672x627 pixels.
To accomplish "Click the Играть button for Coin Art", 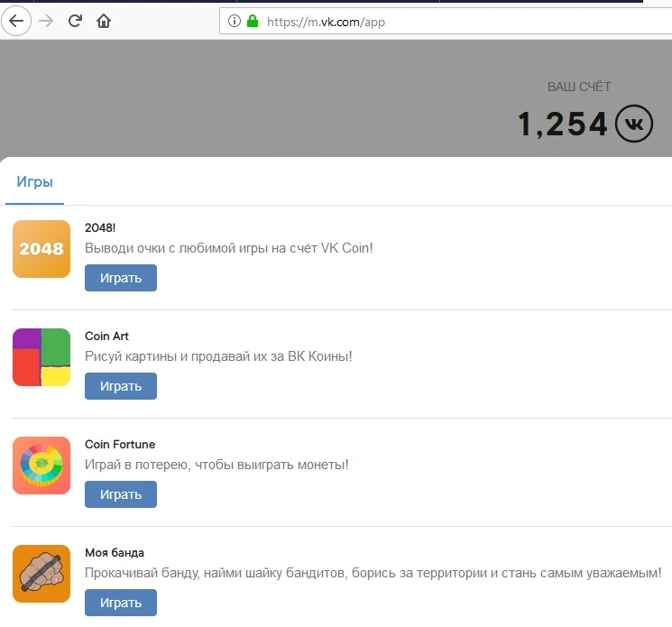I will pos(121,386).
